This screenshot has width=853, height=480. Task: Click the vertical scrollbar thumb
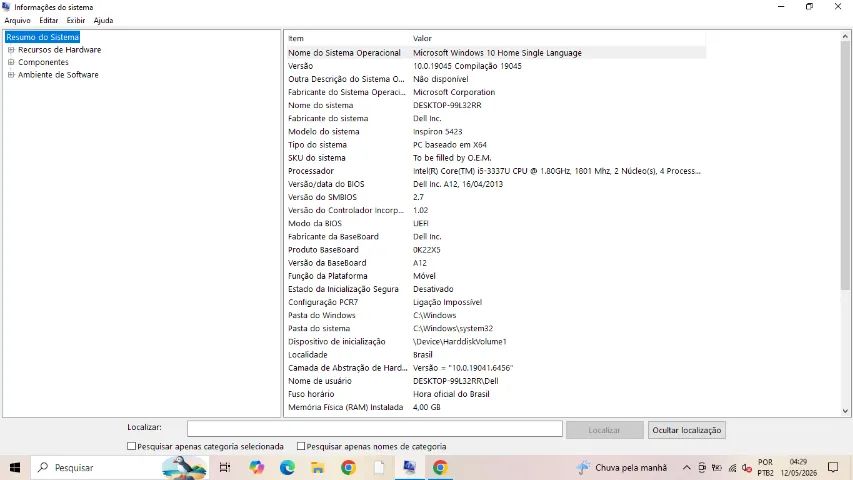845,166
